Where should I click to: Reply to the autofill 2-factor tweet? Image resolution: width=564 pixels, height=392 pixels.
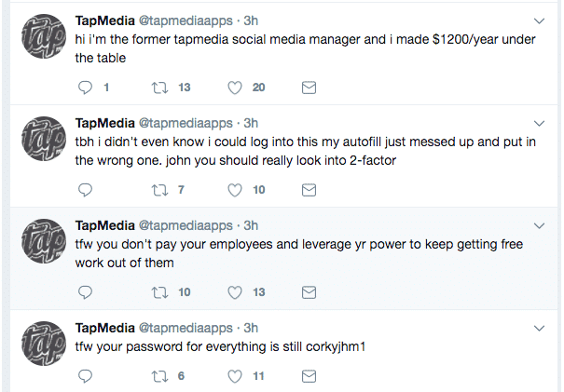tap(85, 190)
